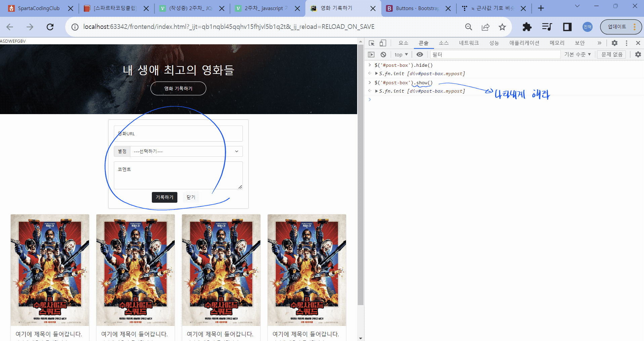Viewport: 644px width, 341px height.
Task: Switch to the Security DevTools tab
Action: (x=580, y=43)
